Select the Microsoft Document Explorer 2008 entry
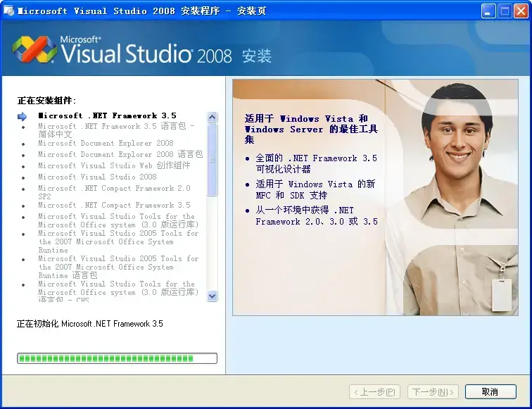The image size is (532, 409). click(106, 143)
